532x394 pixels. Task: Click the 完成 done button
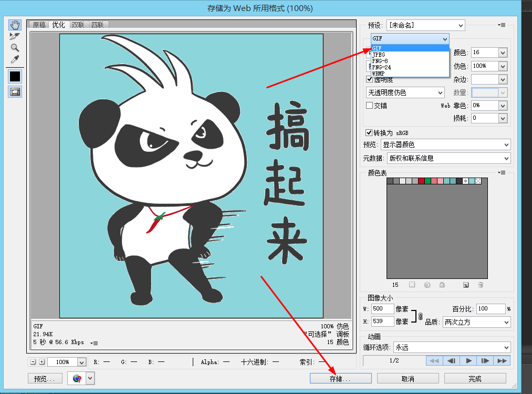pyautogui.click(x=474, y=378)
